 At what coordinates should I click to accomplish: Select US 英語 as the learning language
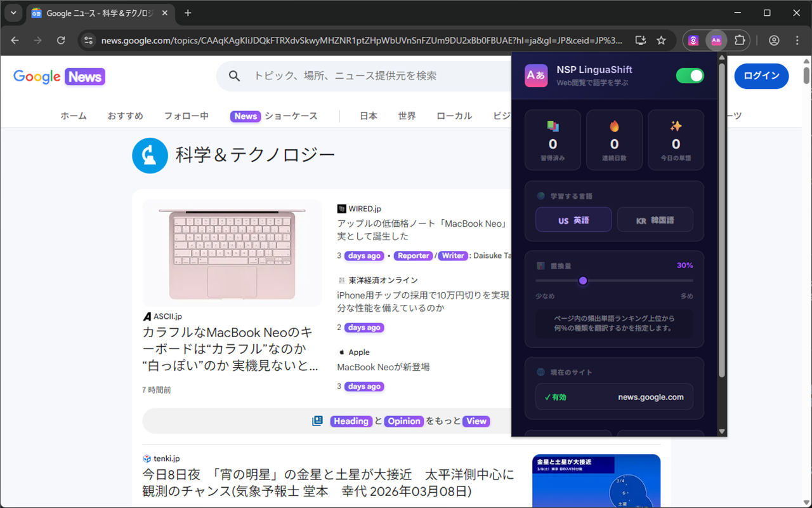(573, 220)
